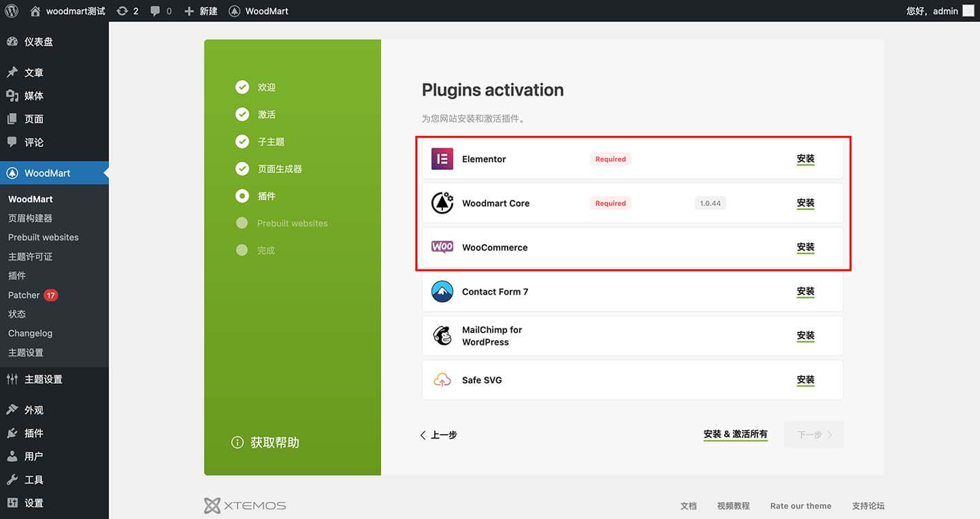The image size is (980, 519).
Task: Click the 页面生成器 step checkmark icon
Action: 242,169
